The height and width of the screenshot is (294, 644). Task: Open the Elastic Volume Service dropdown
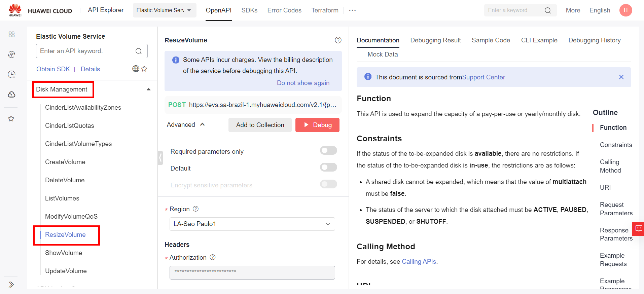point(164,10)
